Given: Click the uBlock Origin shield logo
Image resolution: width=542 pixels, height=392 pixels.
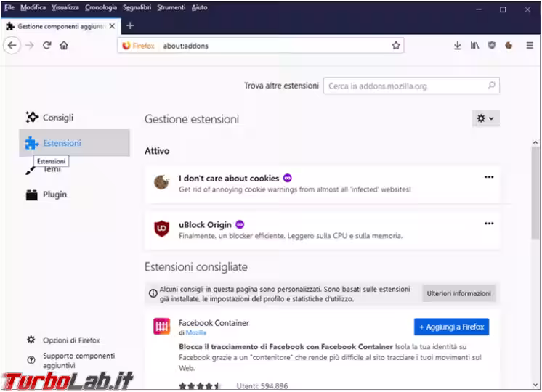Looking at the screenshot, I should [x=161, y=228].
